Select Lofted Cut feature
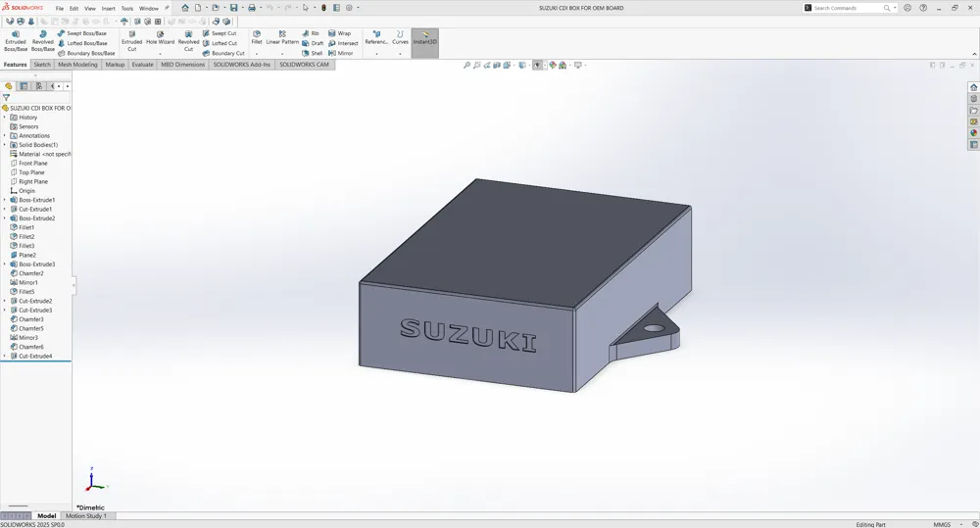Viewport: 980px width, 528px height. pos(220,43)
